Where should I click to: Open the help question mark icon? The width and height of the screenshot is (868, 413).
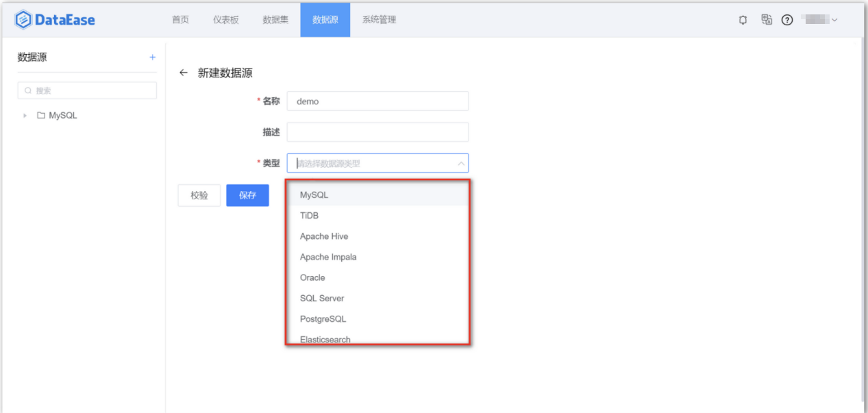tap(786, 19)
